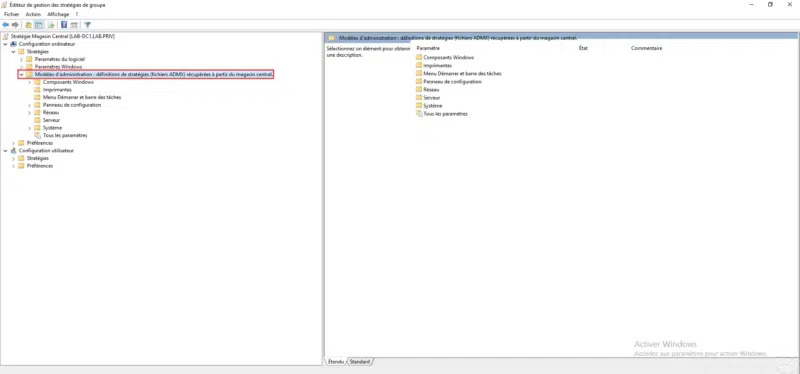This screenshot has height=374, width=800.
Task: Click the Forward arrow in toolbar
Action: pyautogui.click(x=15, y=24)
